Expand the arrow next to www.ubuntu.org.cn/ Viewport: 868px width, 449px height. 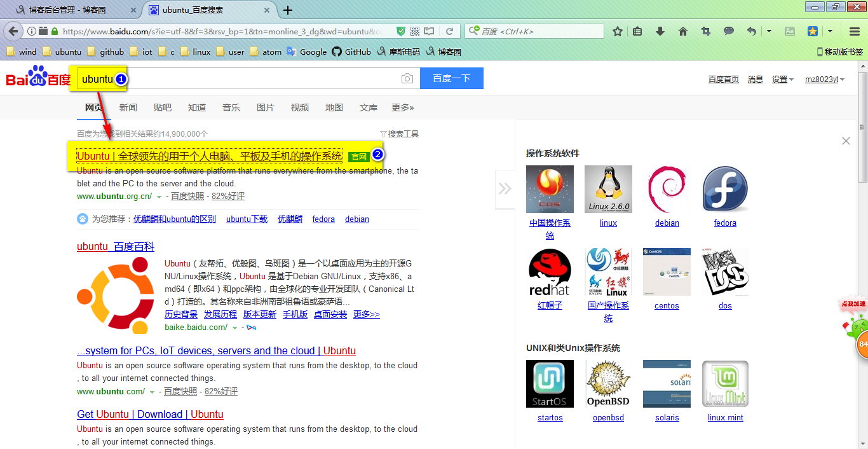click(x=159, y=197)
